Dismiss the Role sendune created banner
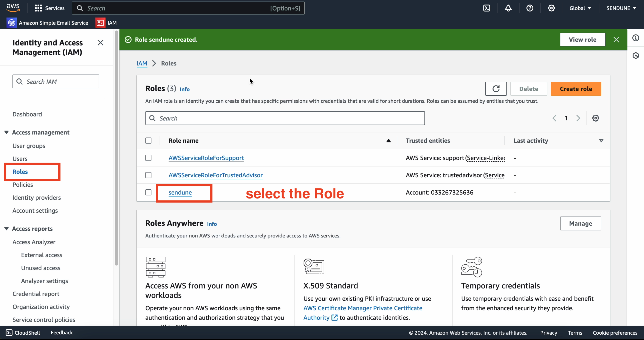 [616, 39]
